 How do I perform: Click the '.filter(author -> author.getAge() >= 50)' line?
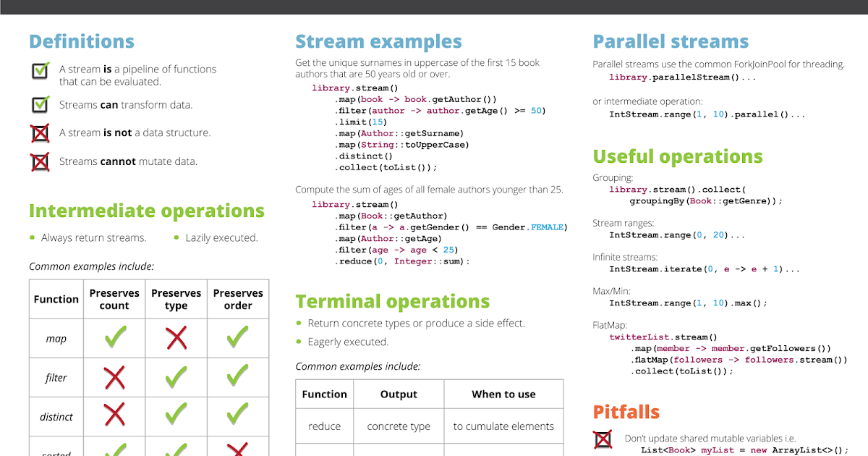pos(440,111)
